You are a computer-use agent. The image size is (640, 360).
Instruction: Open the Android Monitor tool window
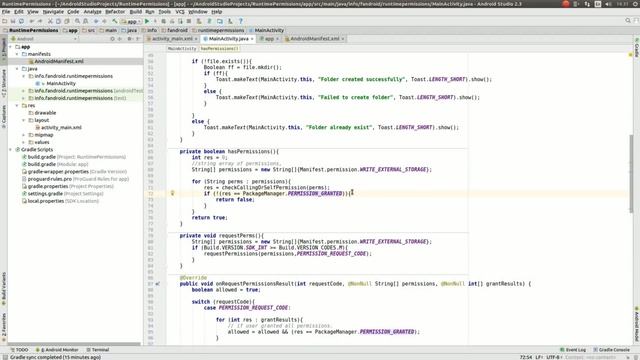[57, 350]
